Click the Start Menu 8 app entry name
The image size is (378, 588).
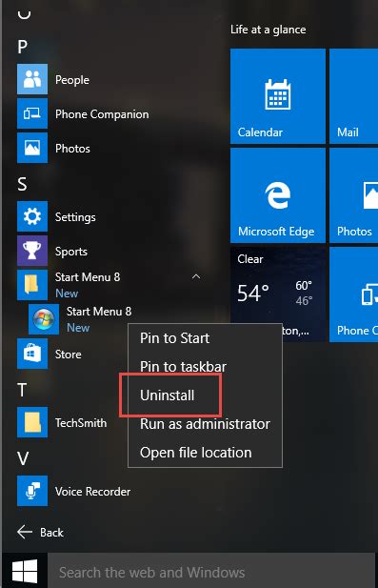(x=99, y=312)
